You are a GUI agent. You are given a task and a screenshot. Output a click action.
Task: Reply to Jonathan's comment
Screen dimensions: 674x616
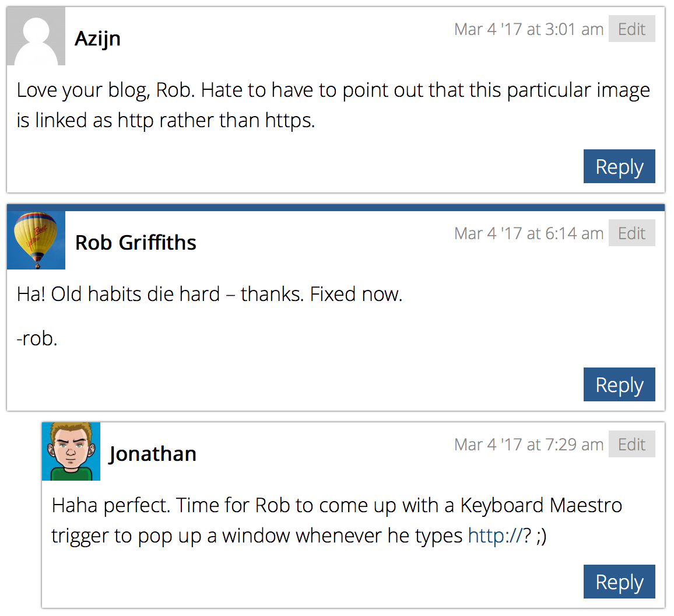[619, 582]
